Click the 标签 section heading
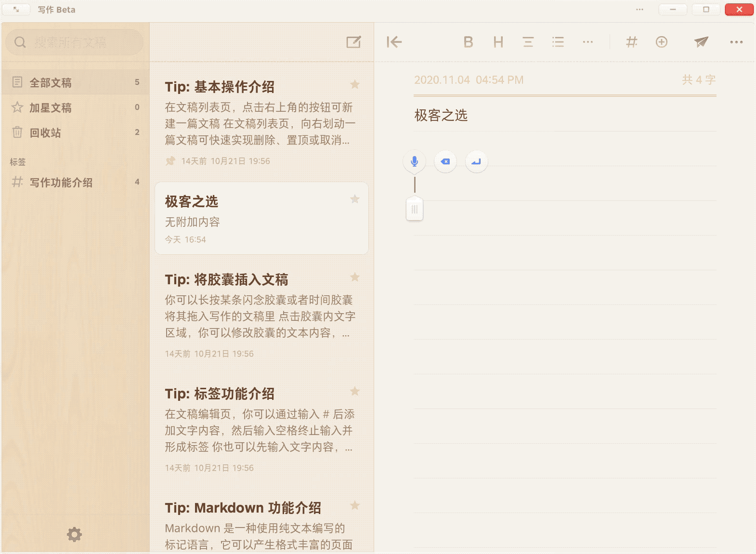The height and width of the screenshot is (554, 756). (18, 162)
